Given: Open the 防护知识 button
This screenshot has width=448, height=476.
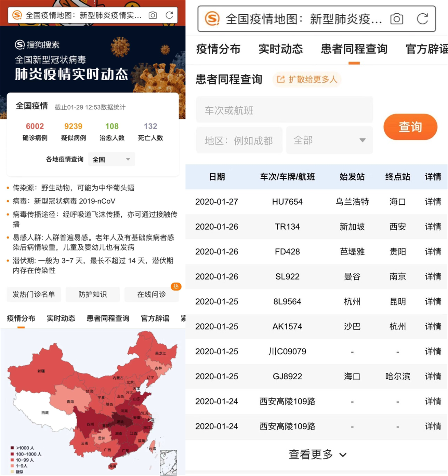Looking at the screenshot, I should (93, 295).
